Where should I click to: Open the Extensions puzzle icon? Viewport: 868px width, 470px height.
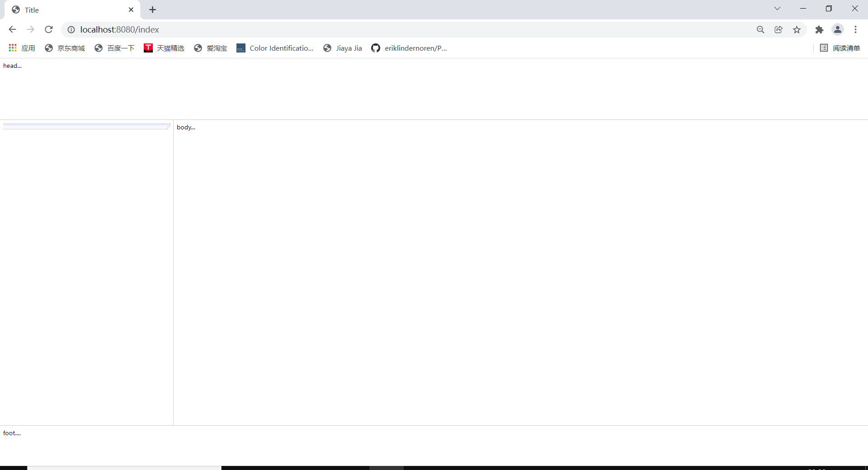tap(819, 29)
